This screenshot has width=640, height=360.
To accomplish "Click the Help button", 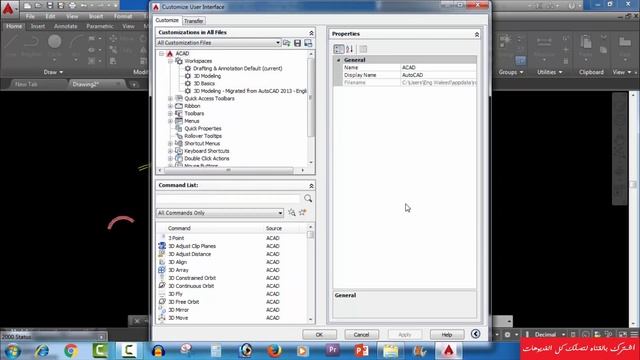I will (x=447, y=334).
